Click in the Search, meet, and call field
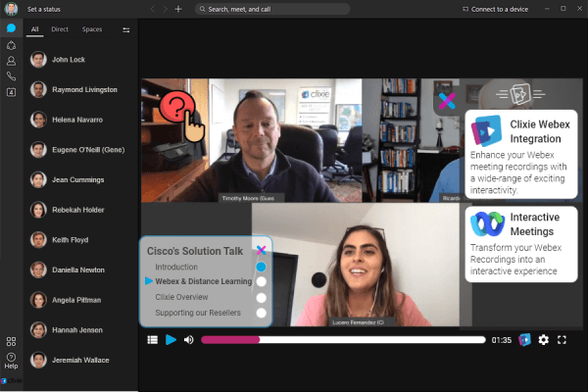 pos(272,9)
